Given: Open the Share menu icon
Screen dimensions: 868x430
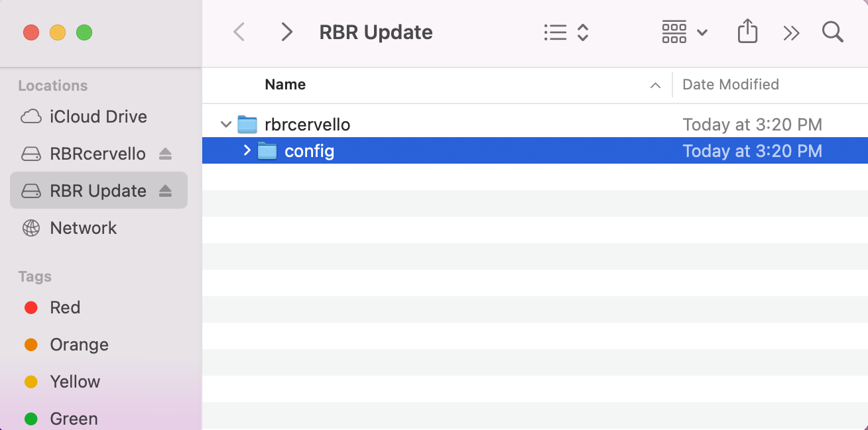Looking at the screenshot, I should (747, 32).
